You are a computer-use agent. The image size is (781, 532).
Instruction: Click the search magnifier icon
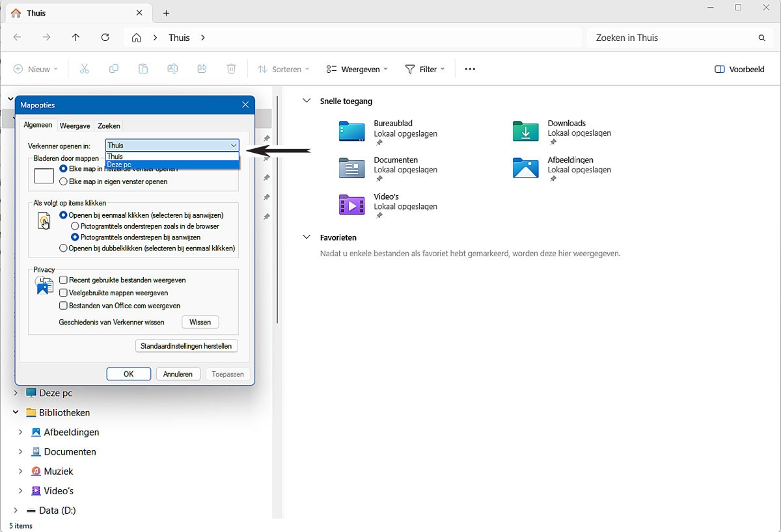pyautogui.click(x=761, y=38)
